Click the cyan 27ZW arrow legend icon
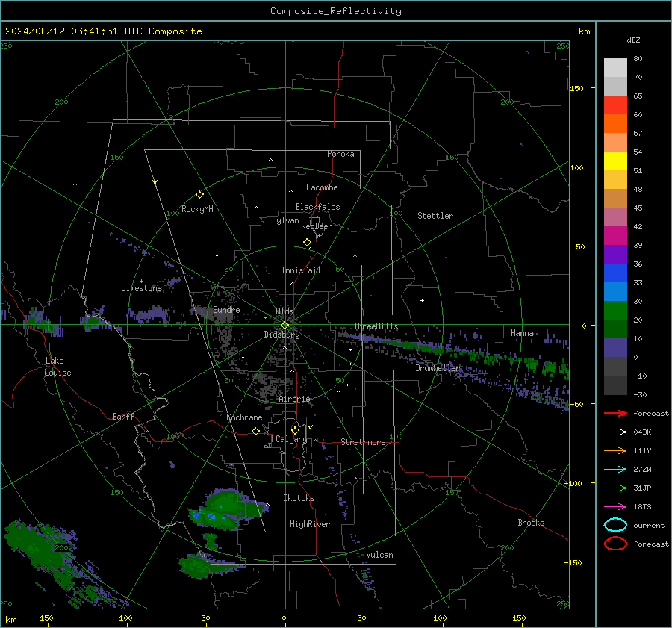 coord(615,470)
